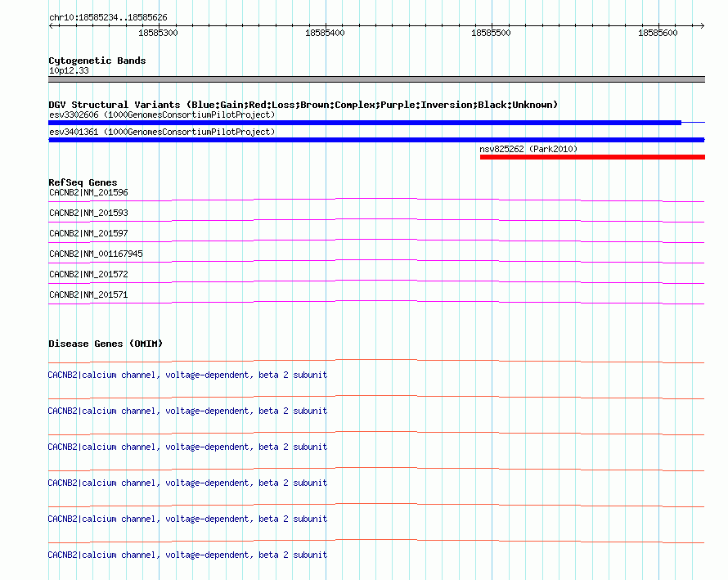Select the Cytogenetic Bands track title
The width and height of the screenshot is (728, 580).
97,61
